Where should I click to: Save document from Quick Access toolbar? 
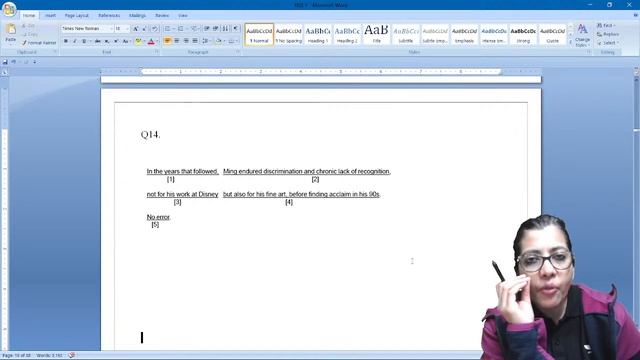tap(5, 62)
